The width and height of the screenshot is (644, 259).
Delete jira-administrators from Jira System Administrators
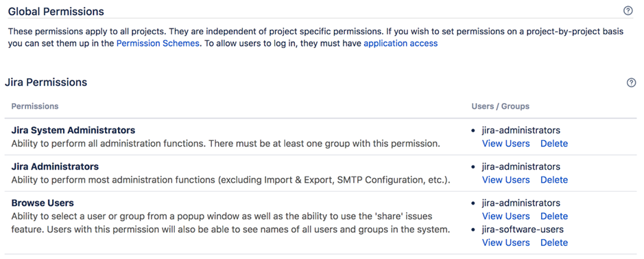(x=554, y=144)
